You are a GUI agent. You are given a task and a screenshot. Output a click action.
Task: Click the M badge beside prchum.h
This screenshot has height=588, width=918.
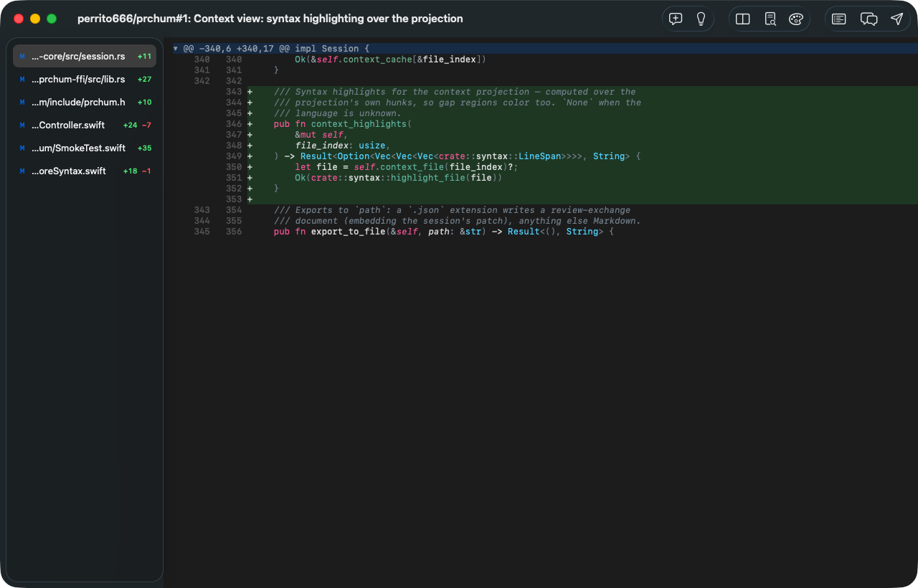click(22, 102)
